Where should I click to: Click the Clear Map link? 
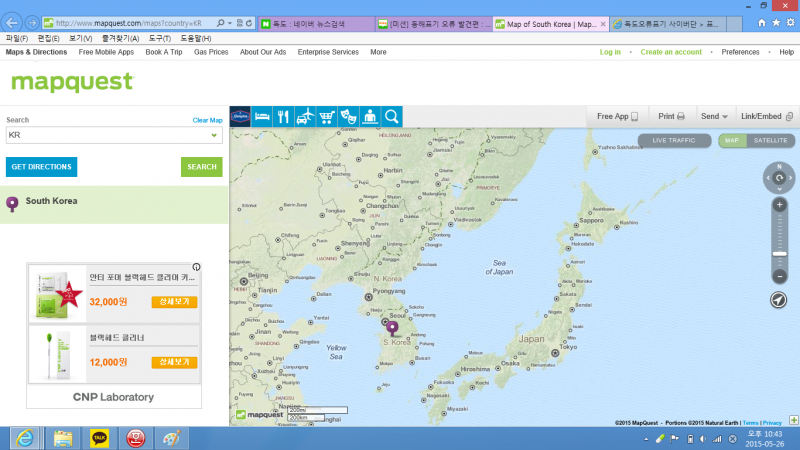pos(207,120)
